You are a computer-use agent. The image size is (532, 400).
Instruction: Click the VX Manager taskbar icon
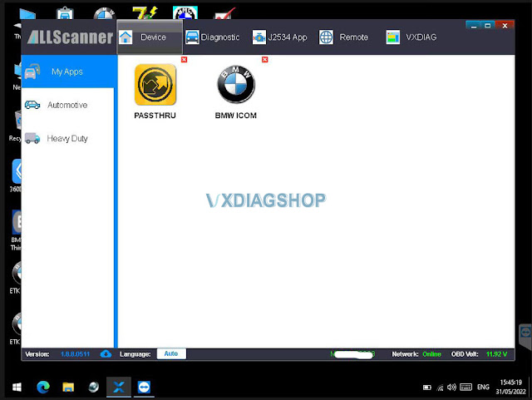pos(119,387)
